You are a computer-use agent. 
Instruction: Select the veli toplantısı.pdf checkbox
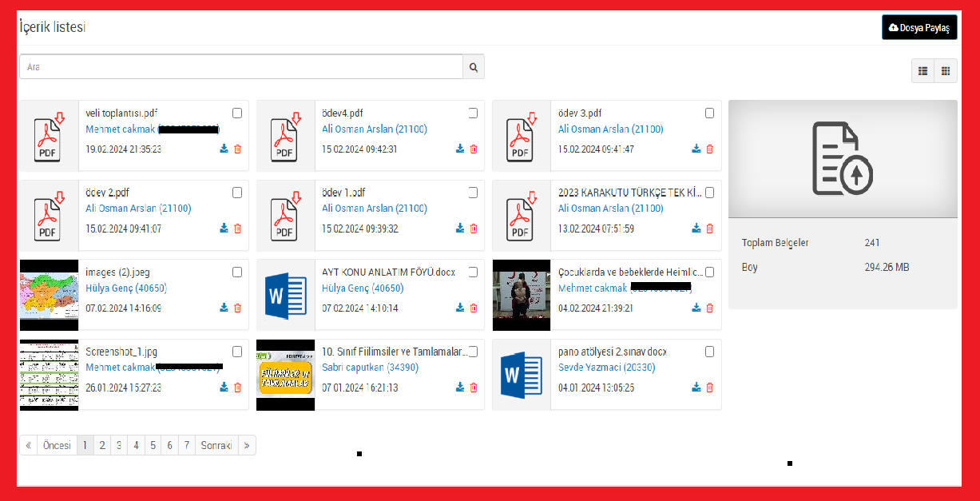tap(237, 113)
